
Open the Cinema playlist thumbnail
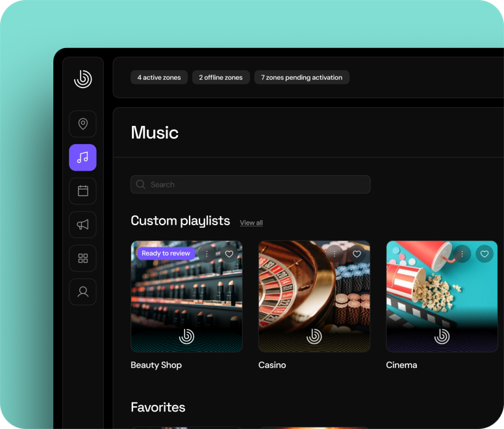click(442, 297)
